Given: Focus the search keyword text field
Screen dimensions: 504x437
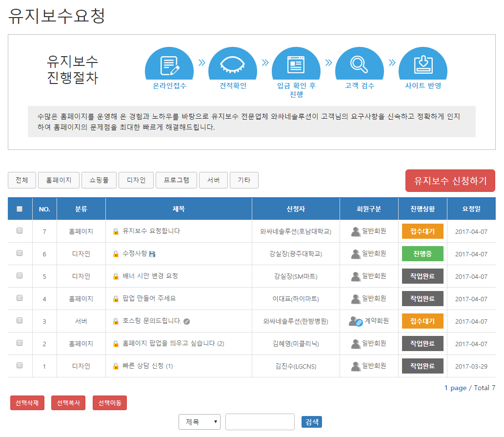Looking at the screenshot, I should tap(260, 422).
